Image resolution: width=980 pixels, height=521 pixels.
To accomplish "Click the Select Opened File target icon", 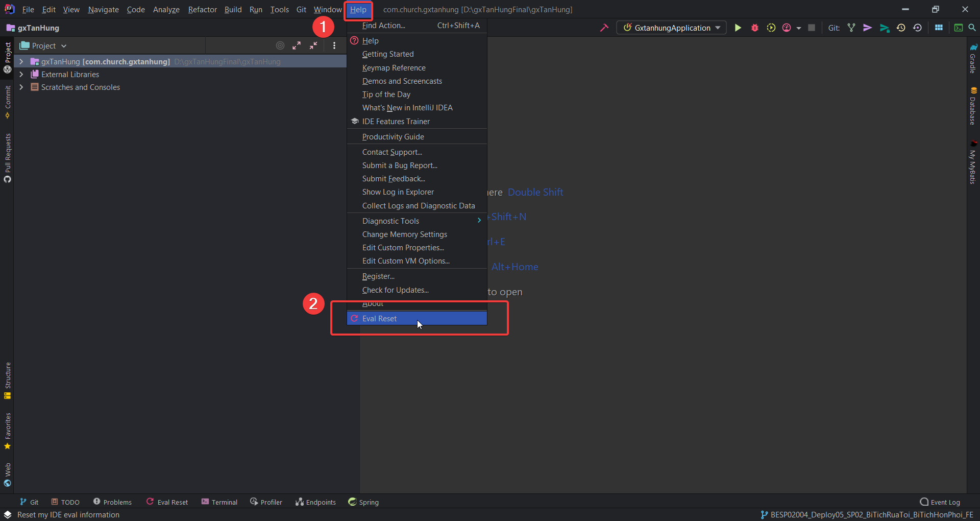I will point(280,45).
